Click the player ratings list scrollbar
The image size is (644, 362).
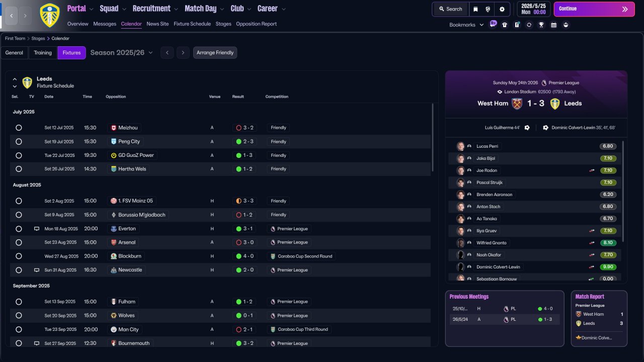pyautogui.click(x=623, y=191)
